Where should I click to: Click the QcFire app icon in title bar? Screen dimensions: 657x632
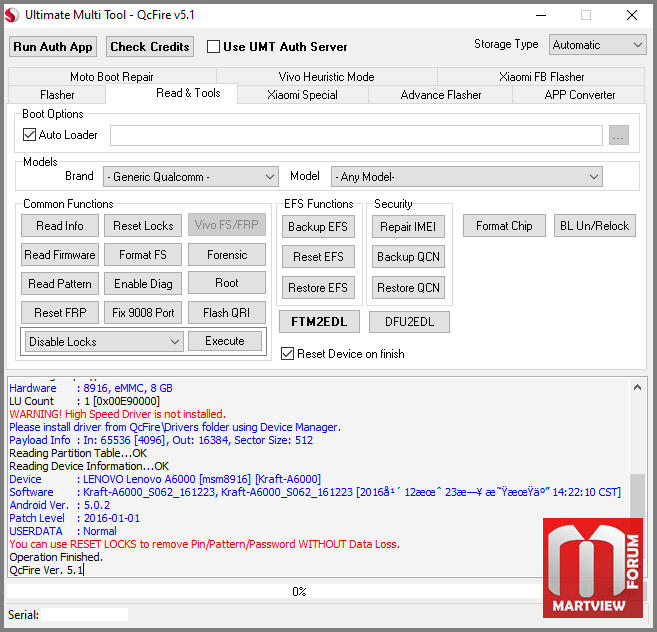(x=13, y=15)
